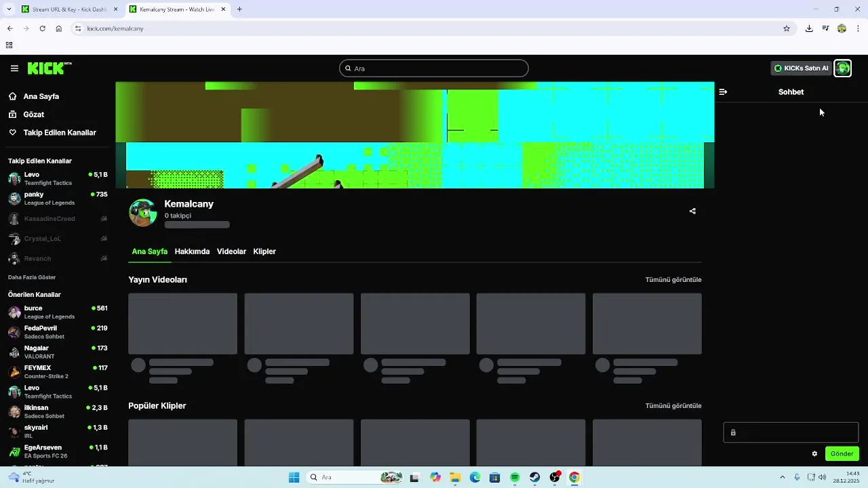Expand Daha Fazla Göster in the sidebar

(32, 277)
